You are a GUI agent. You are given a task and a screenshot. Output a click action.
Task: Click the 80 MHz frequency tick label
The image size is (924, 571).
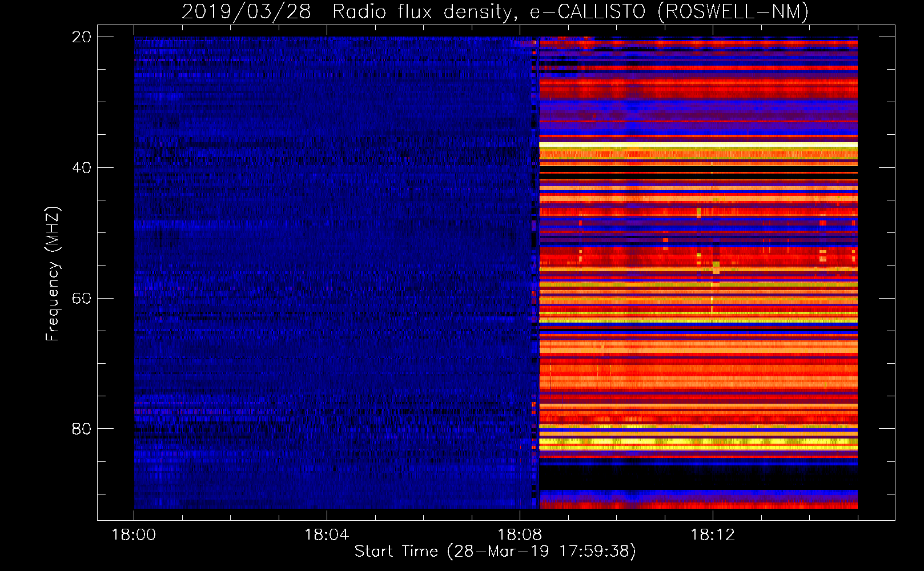click(x=82, y=429)
